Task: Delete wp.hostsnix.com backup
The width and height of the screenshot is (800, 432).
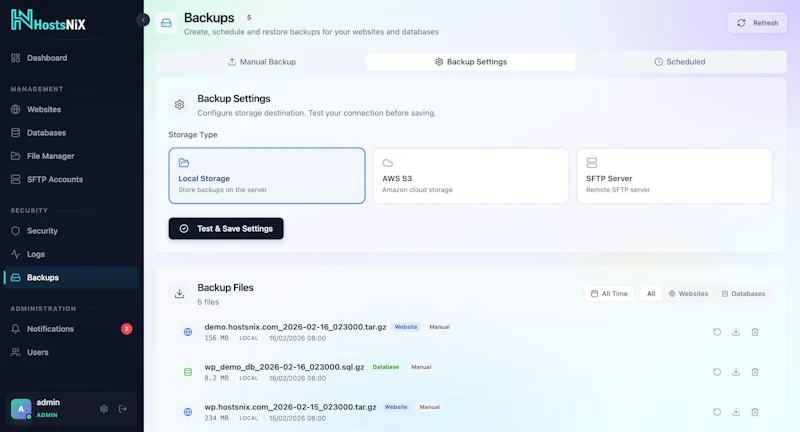Action: click(x=755, y=412)
